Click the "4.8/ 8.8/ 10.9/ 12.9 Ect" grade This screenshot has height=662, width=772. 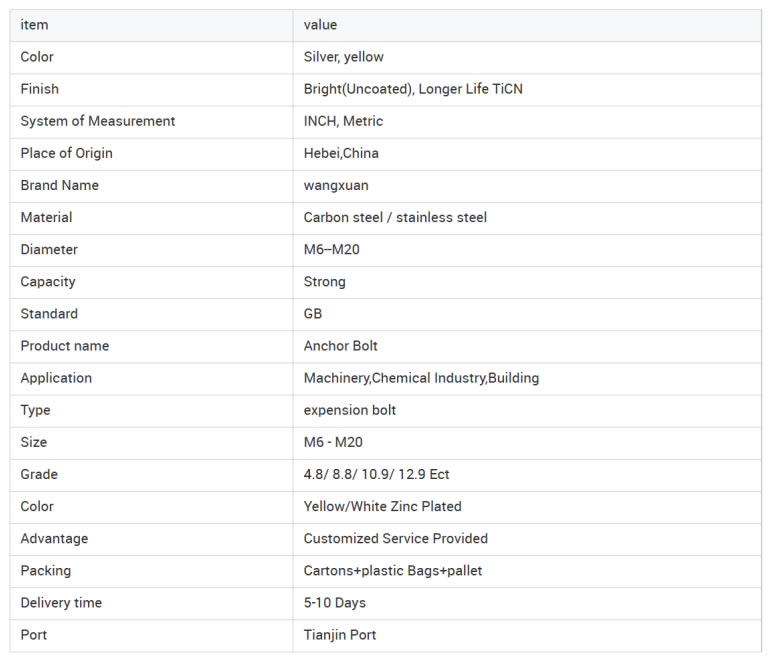[376, 474]
